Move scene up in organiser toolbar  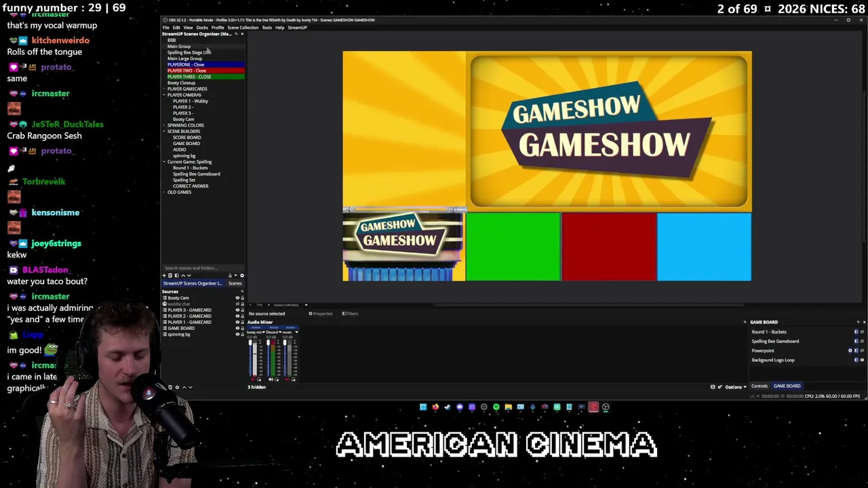[183, 276]
